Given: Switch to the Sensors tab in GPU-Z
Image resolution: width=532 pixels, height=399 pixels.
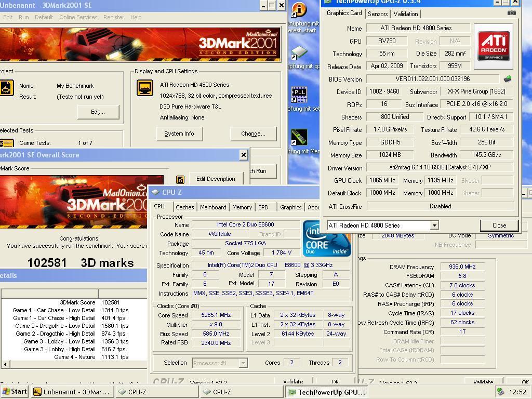Looking at the screenshot, I should 378,14.
